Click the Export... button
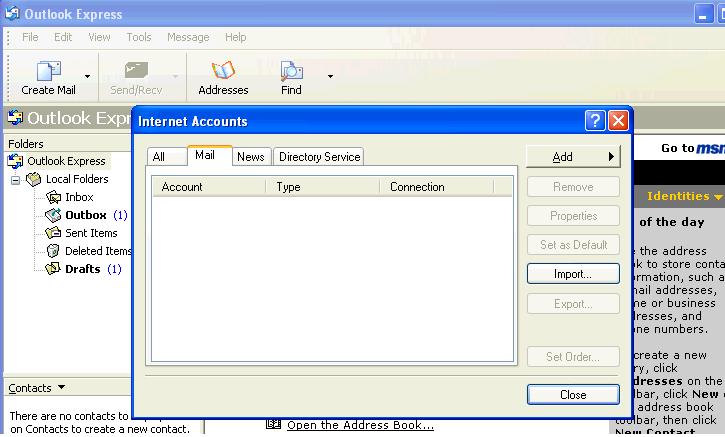Image resolution: width=725 pixels, height=437 pixels. pos(573,304)
